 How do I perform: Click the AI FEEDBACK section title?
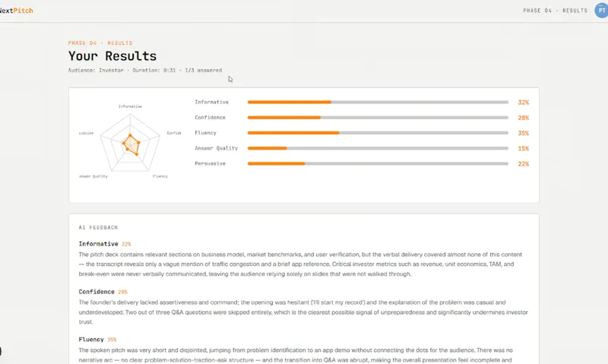coord(99,227)
